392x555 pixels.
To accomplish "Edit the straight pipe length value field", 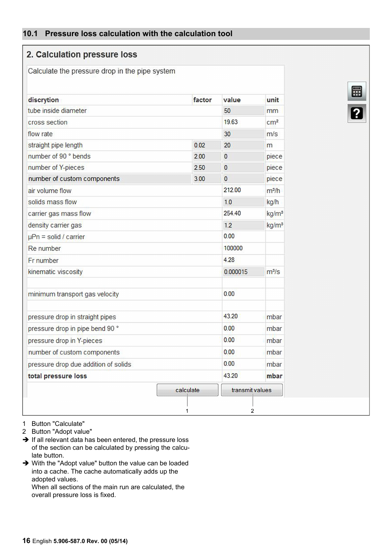I will click(x=243, y=145).
